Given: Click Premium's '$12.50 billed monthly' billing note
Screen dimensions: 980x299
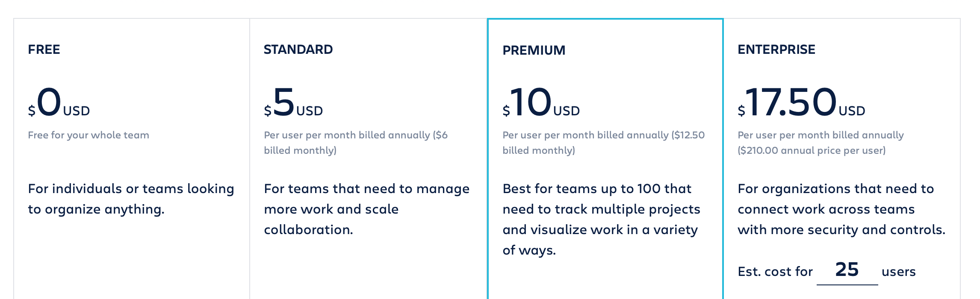Looking at the screenshot, I should coord(603,143).
